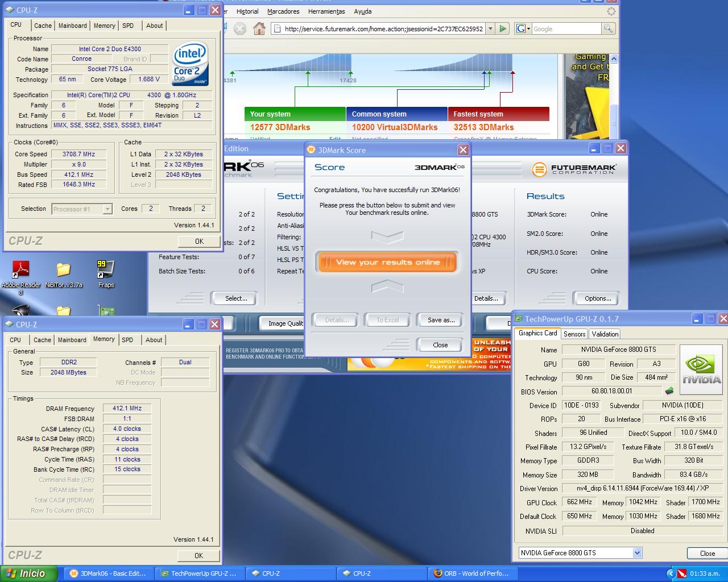Open the Historial menu in Firefox
This screenshot has width=728, height=582.
point(247,11)
